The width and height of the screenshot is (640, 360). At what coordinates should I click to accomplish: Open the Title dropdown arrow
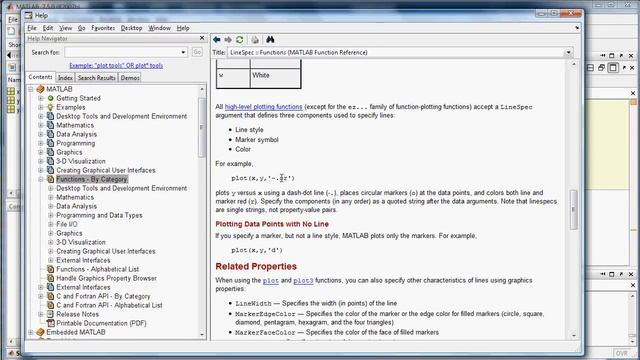[x=568, y=52]
